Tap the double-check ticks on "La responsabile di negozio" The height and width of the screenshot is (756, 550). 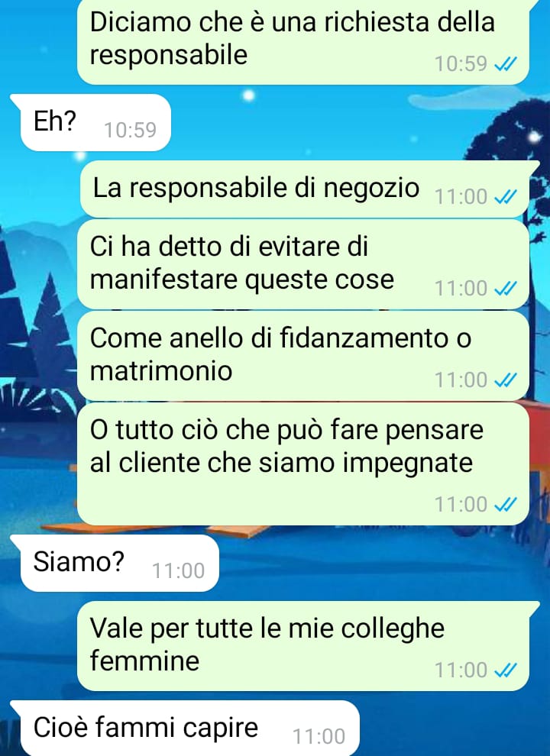[506, 197]
